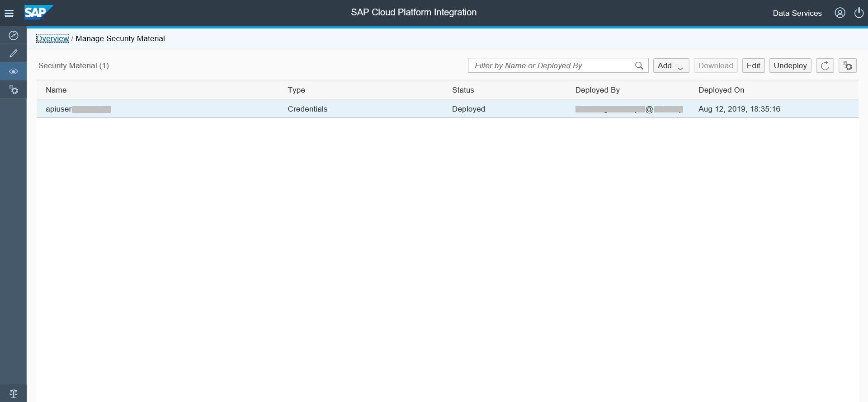
Task: Click the SAP logo
Action: tap(39, 13)
